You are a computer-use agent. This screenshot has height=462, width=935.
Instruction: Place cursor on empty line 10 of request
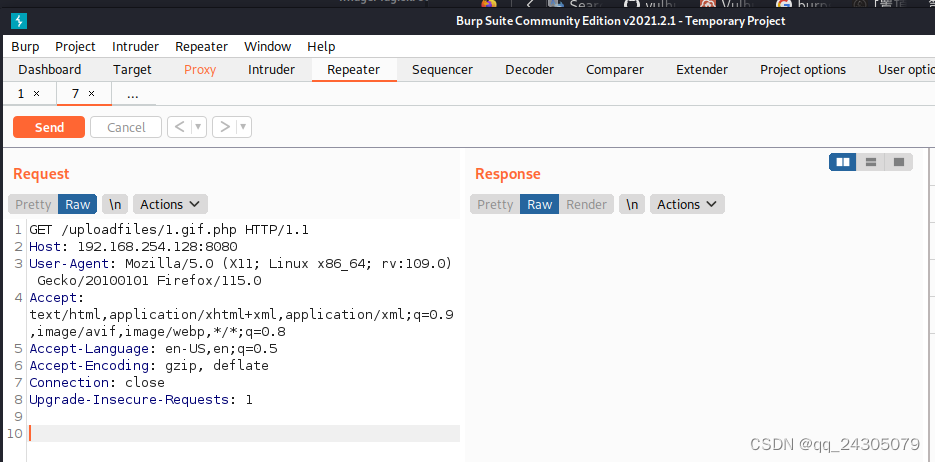pyautogui.click(x=244, y=433)
